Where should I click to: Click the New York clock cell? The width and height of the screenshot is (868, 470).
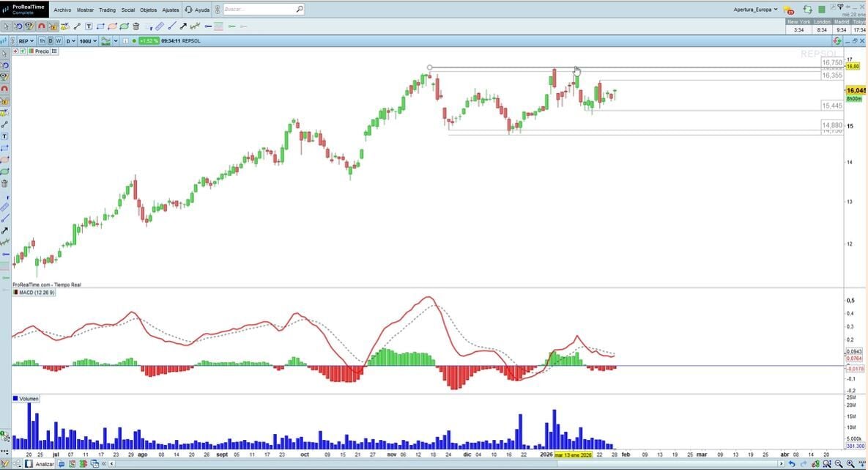799,26
